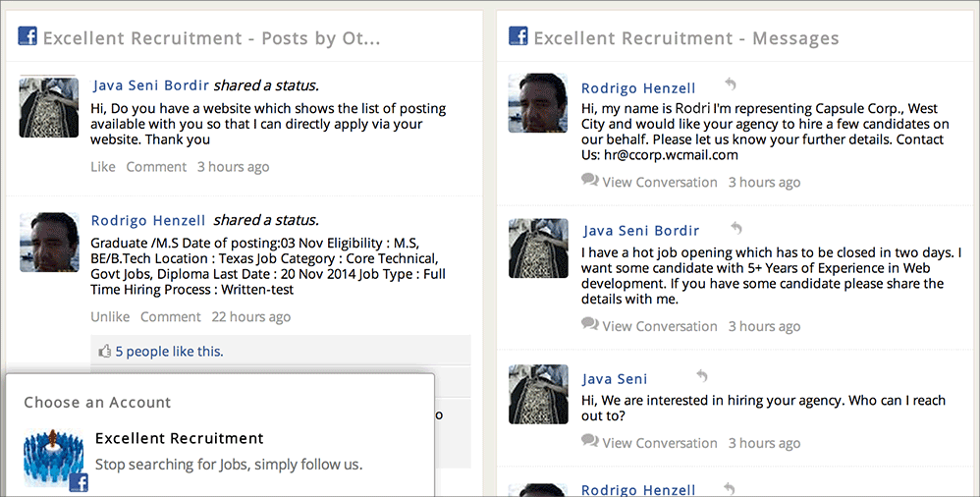
Task: Click Java Seni Bordir's avatar in Posts panel
Action: tap(49, 107)
